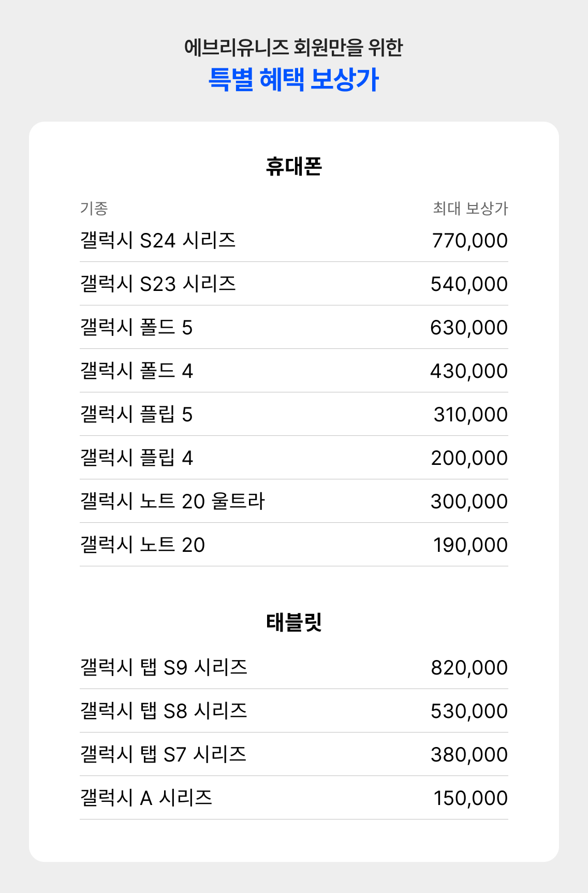The width and height of the screenshot is (588, 893).
Task: Click the 최대 보상가 column header
Action: 471,208
